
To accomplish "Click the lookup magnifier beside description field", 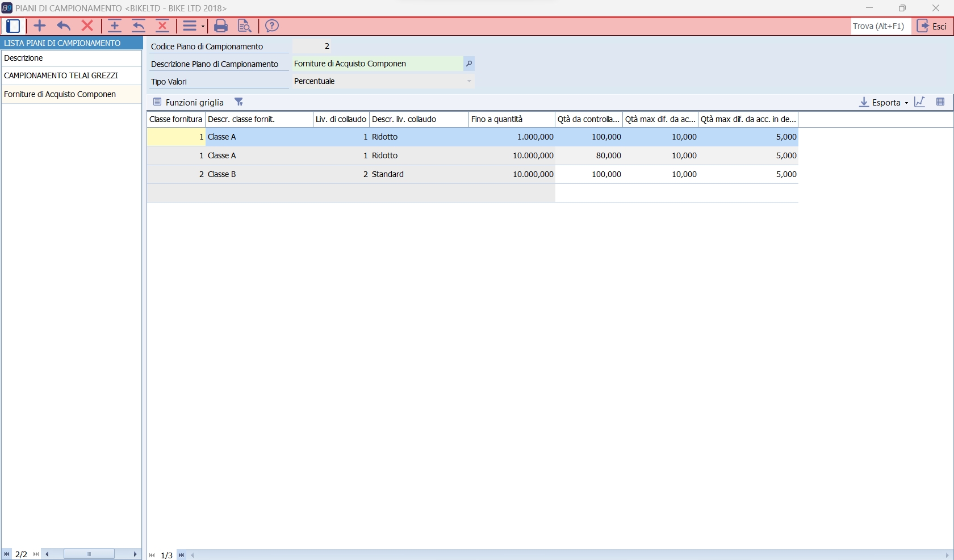I will tap(469, 64).
